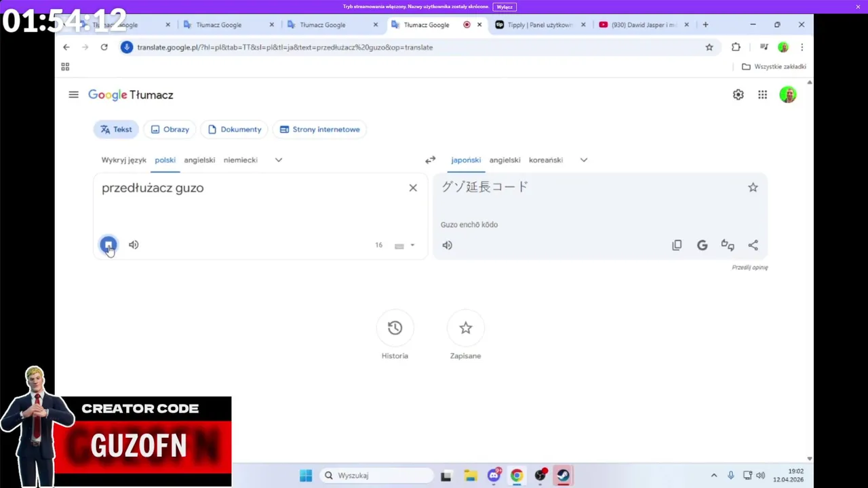Show hidden system tray icons
Viewport: 868px width, 488px height.
click(713, 475)
